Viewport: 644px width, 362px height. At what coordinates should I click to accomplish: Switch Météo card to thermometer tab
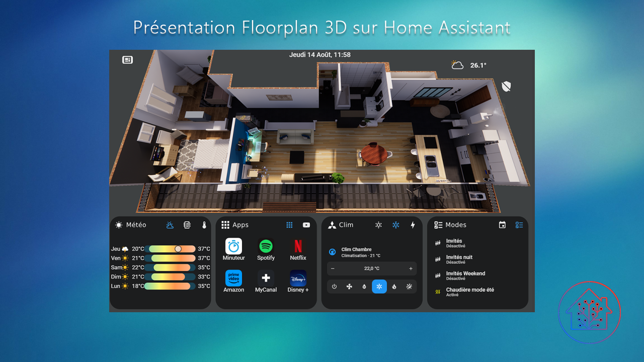pyautogui.click(x=204, y=225)
